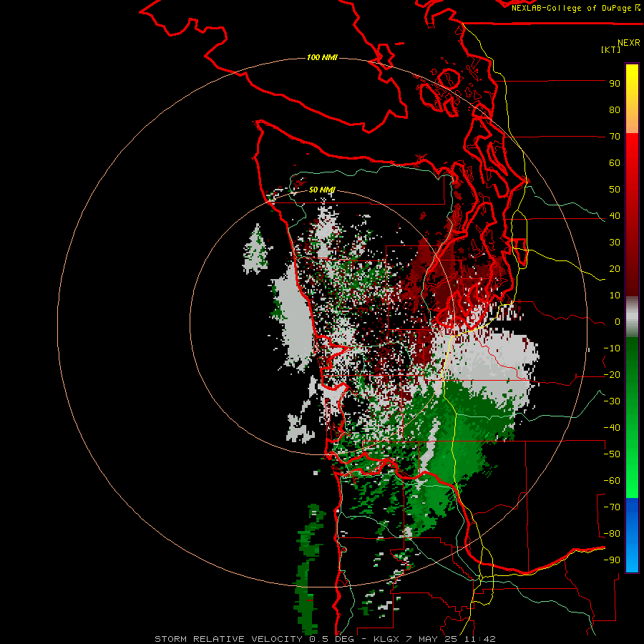Click the 50 value on velocity legend
The height and width of the screenshot is (644, 644).
(x=615, y=190)
